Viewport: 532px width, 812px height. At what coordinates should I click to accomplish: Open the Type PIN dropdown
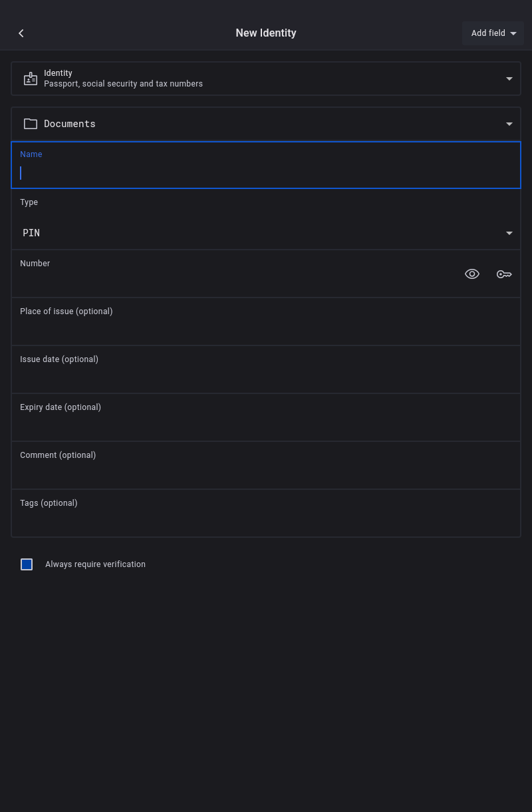(266, 233)
